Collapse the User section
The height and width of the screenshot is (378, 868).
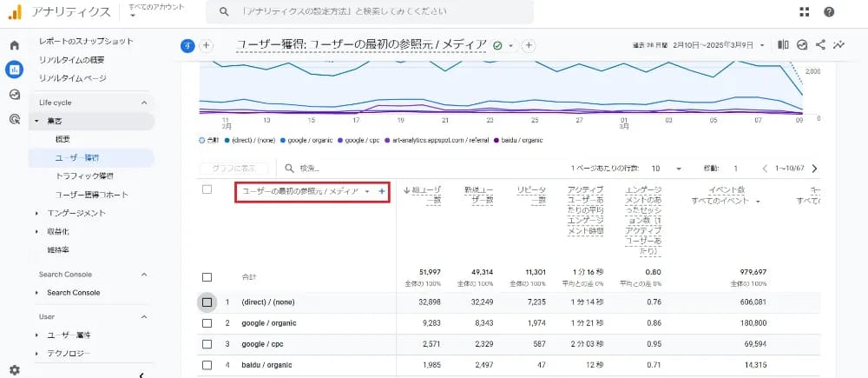click(144, 317)
